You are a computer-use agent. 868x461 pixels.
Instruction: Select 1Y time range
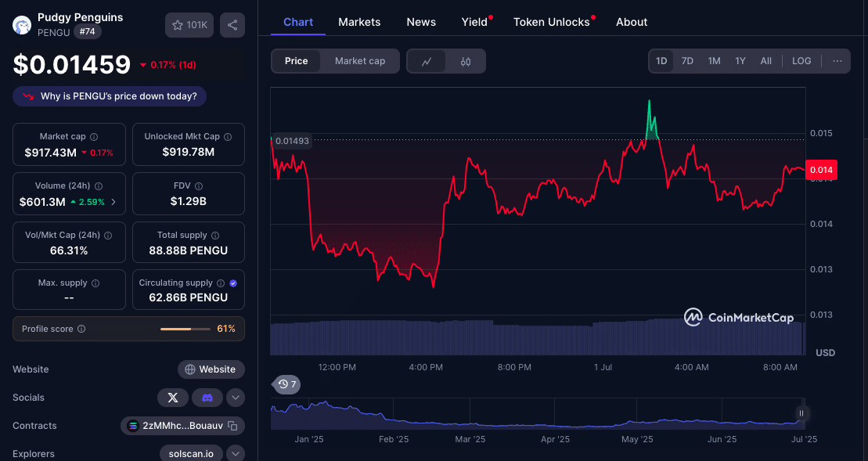tap(740, 61)
